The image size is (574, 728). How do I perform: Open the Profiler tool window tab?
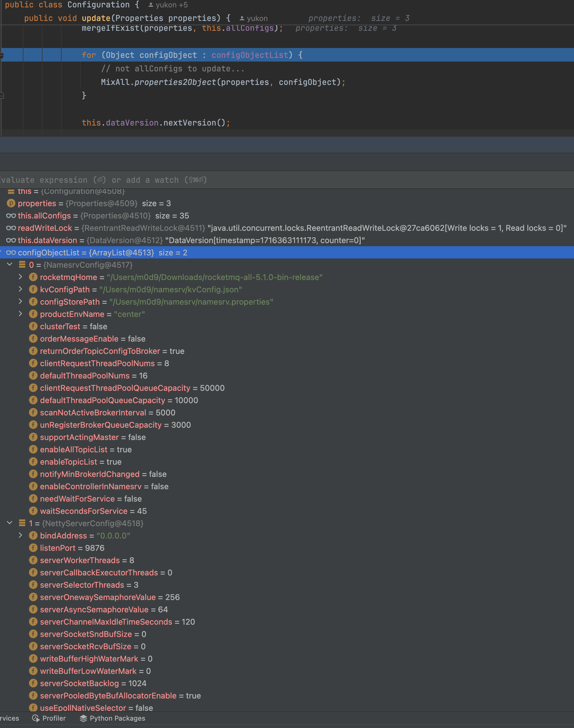(x=49, y=718)
